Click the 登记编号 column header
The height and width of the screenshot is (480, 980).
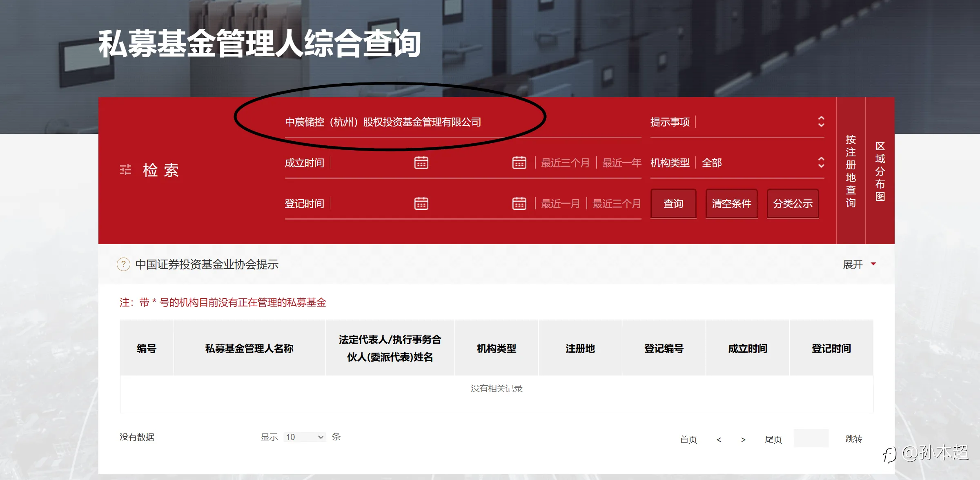664,348
